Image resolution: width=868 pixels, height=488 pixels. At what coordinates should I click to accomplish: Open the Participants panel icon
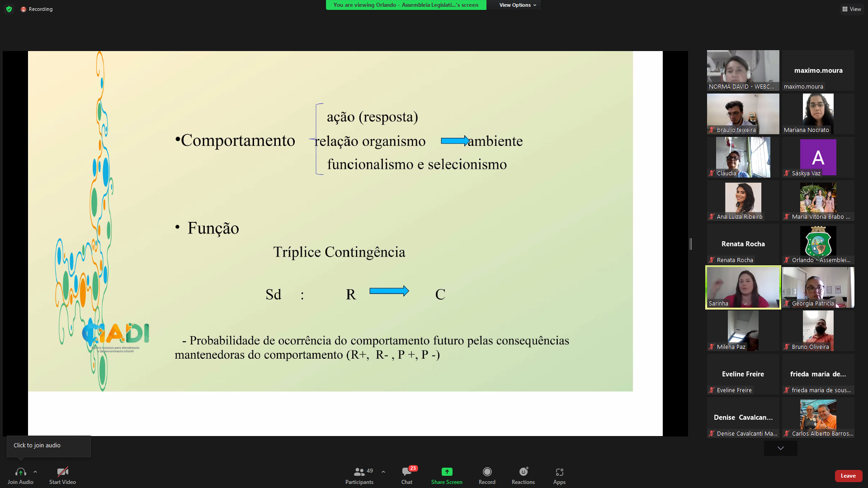[x=359, y=472]
